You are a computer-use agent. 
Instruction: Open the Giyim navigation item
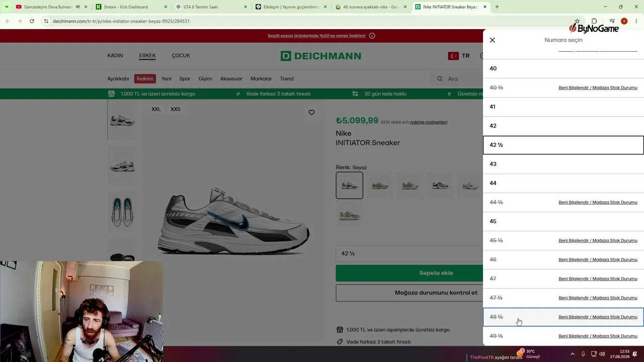tap(205, 79)
